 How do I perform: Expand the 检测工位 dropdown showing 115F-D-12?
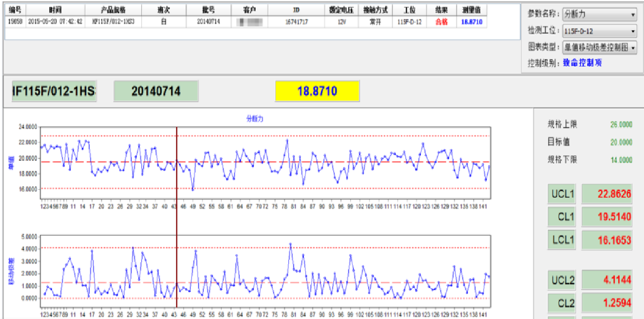click(599, 31)
